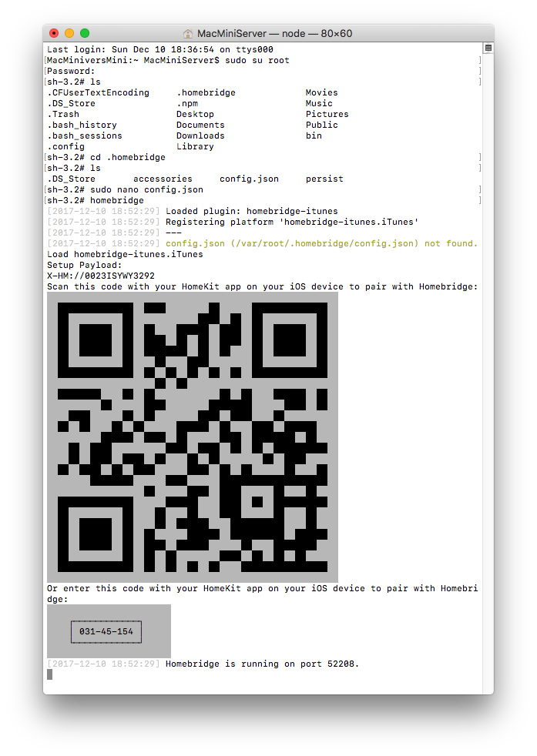
Task: Click the home folder icon in title bar
Action: tap(188, 34)
